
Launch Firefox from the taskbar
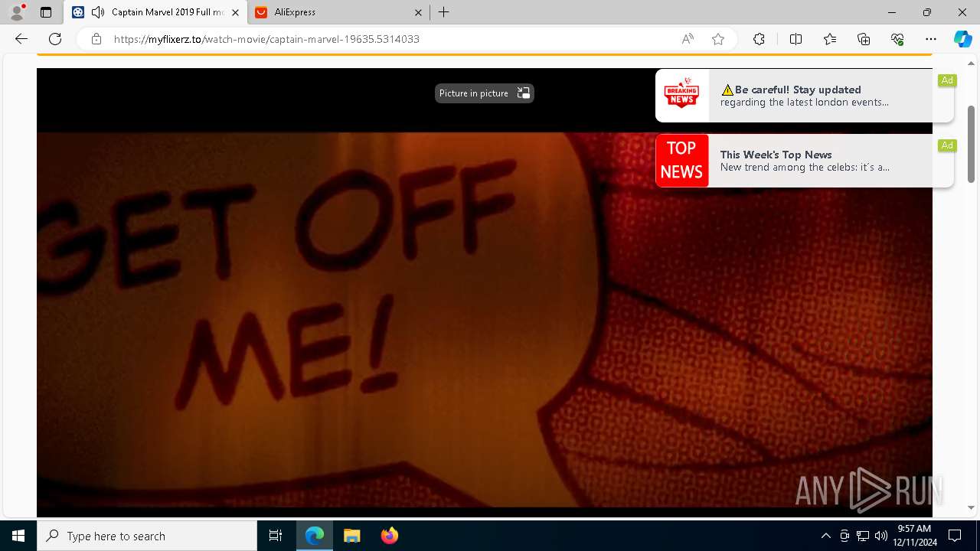390,536
